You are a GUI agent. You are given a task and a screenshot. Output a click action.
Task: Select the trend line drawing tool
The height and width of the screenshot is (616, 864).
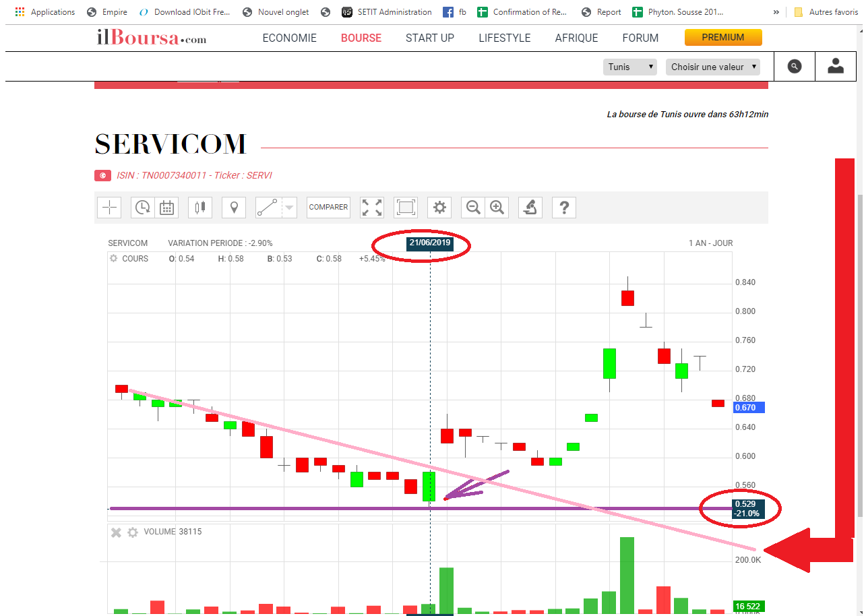coord(268,207)
